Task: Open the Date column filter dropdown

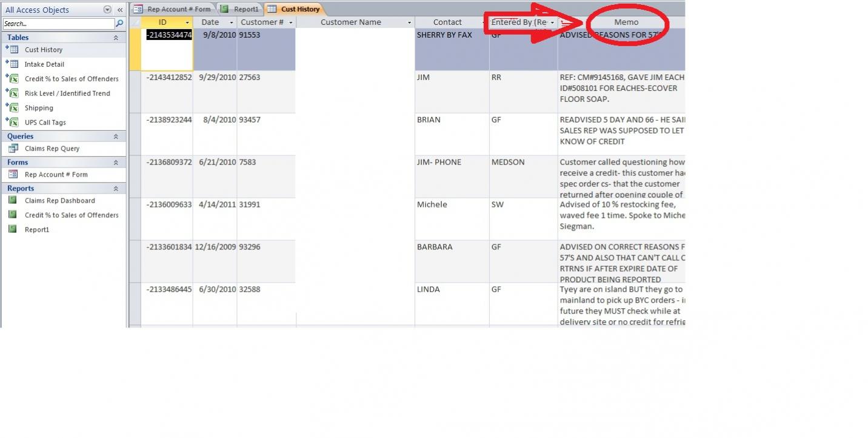Action: pos(232,22)
